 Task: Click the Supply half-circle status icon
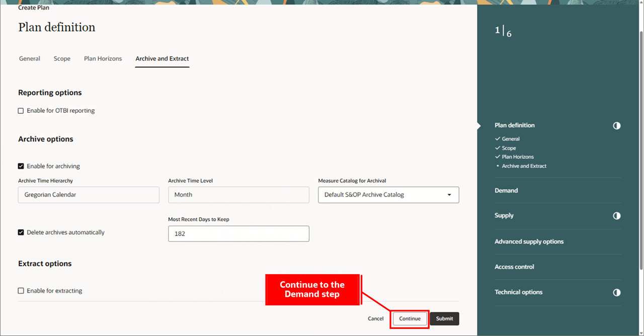(617, 216)
